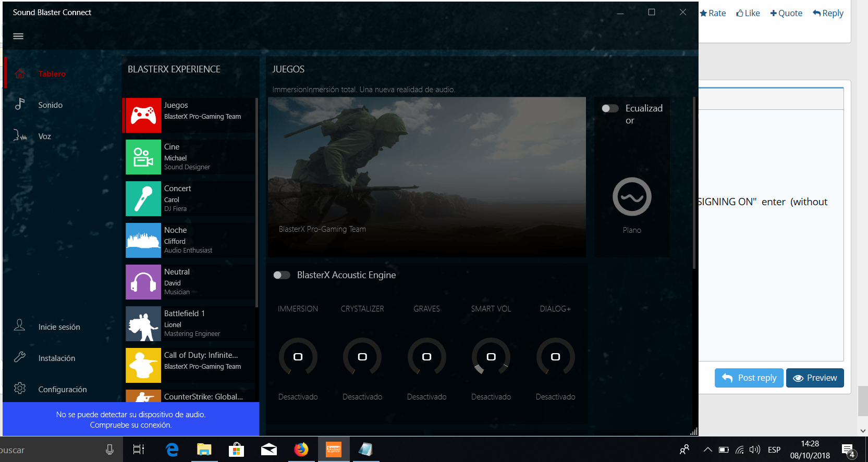Click the notepad app taskbar icon
Viewport: 868px width, 462px height.
click(x=365, y=449)
